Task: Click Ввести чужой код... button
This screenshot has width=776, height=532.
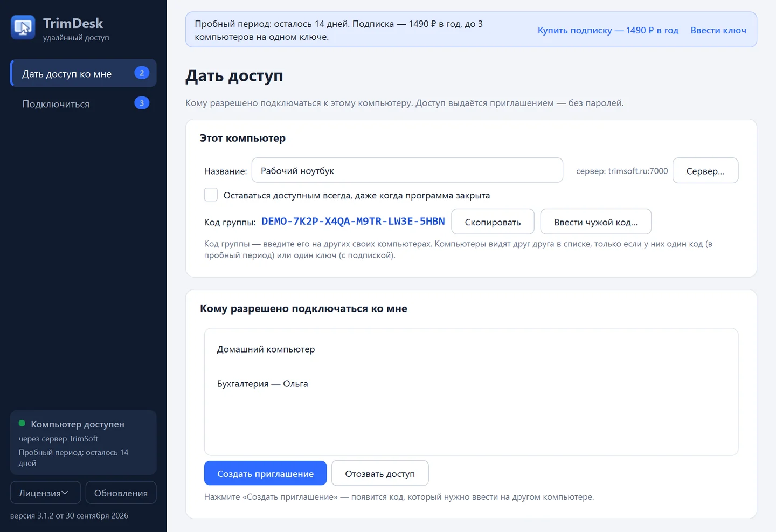Action: click(x=596, y=222)
